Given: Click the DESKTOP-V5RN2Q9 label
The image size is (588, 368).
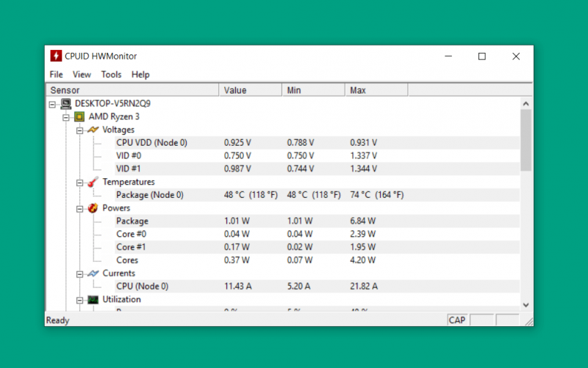Looking at the screenshot, I should point(112,104).
